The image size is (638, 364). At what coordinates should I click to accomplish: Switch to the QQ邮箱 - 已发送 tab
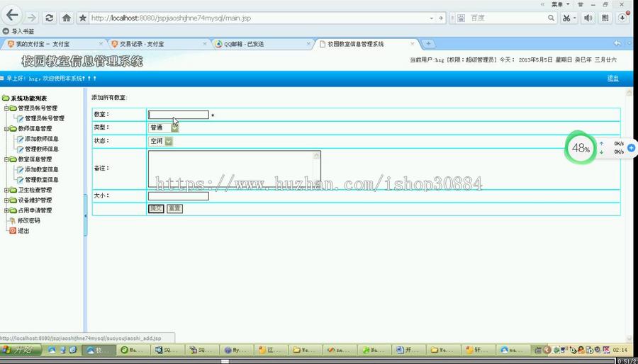(263, 44)
